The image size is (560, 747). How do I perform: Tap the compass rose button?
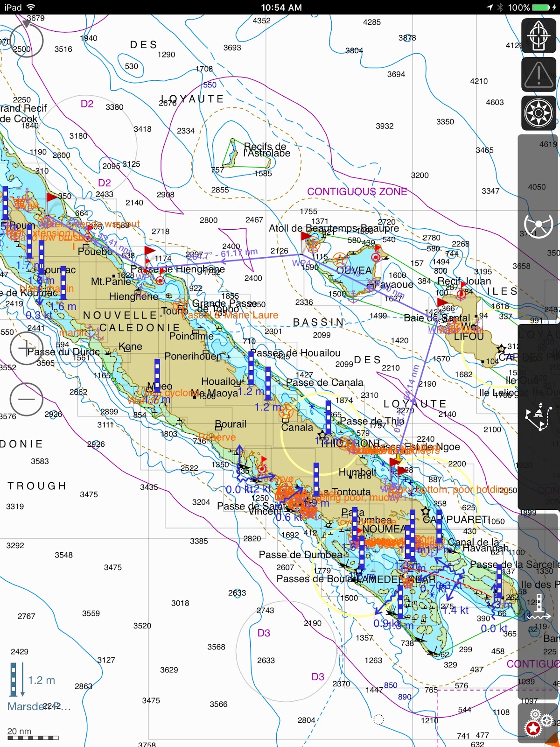(x=538, y=113)
